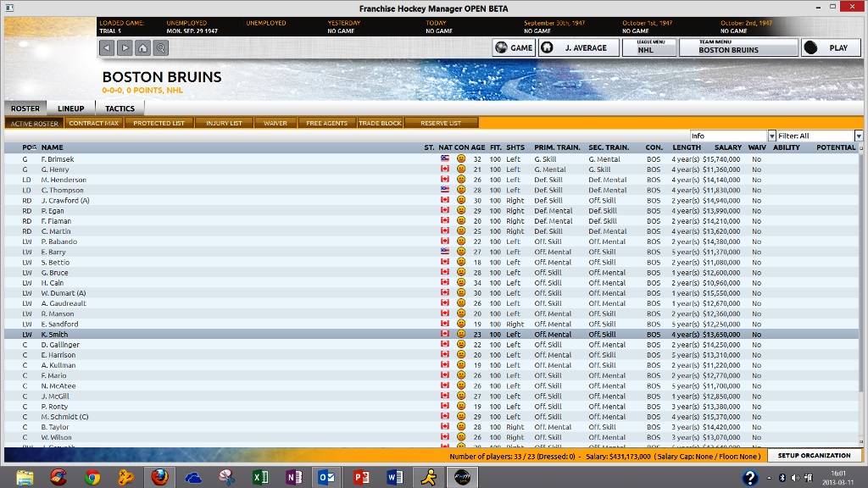Open Word from the taskbar
Screen dimensions: 868x488
395,477
